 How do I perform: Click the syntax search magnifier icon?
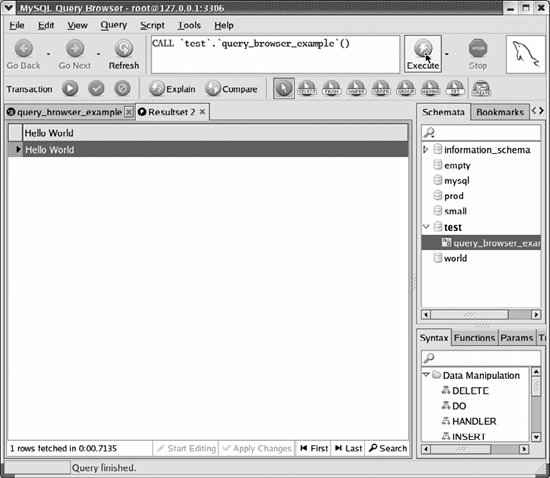pyautogui.click(x=429, y=358)
